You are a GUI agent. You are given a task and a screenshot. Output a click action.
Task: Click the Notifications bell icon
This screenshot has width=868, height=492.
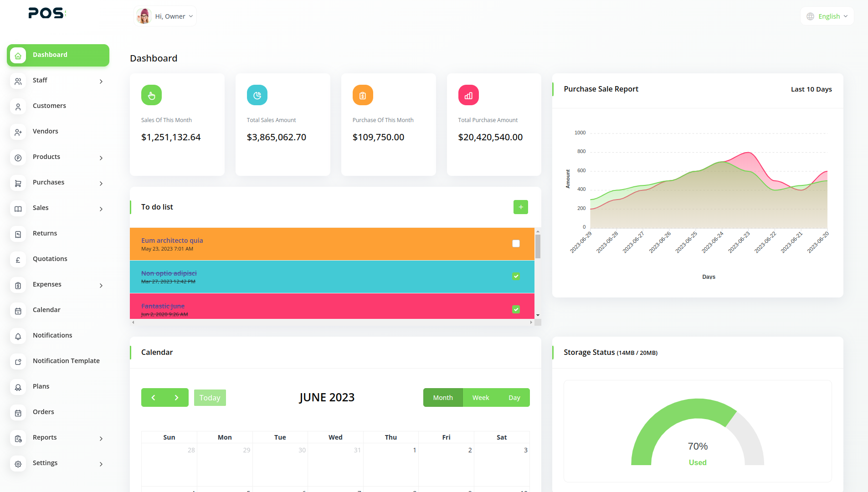point(18,336)
